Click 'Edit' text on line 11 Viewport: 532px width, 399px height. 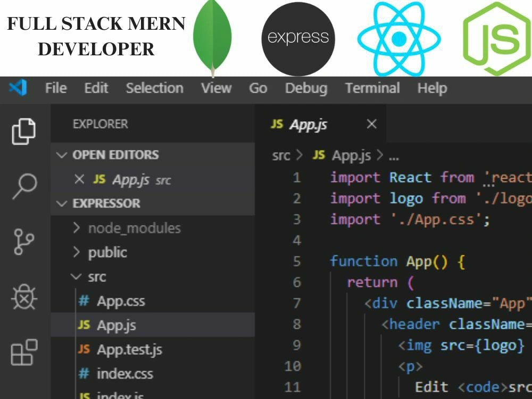pos(431,387)
